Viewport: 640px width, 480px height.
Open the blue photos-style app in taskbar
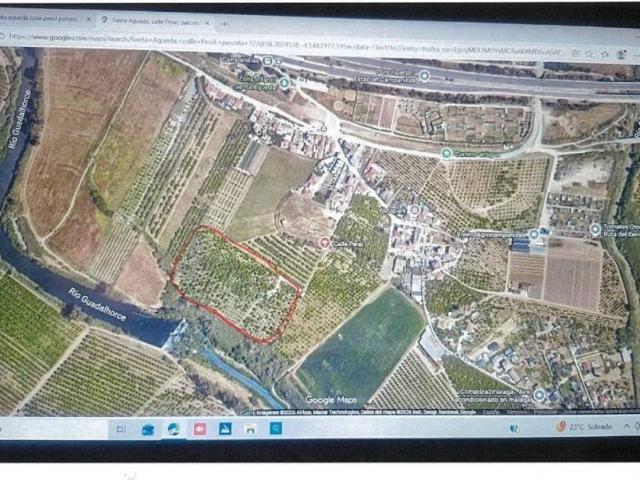pyautogui.click(x=225, y=429)
